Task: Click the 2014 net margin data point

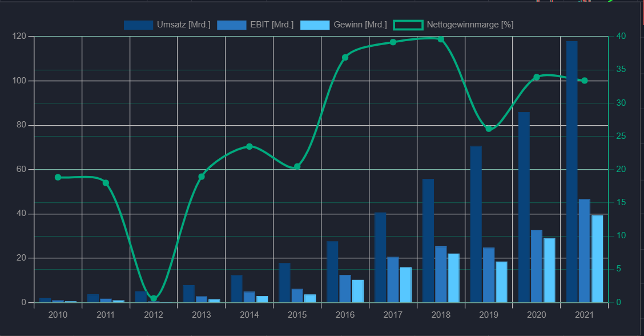Action: point(249,147)
